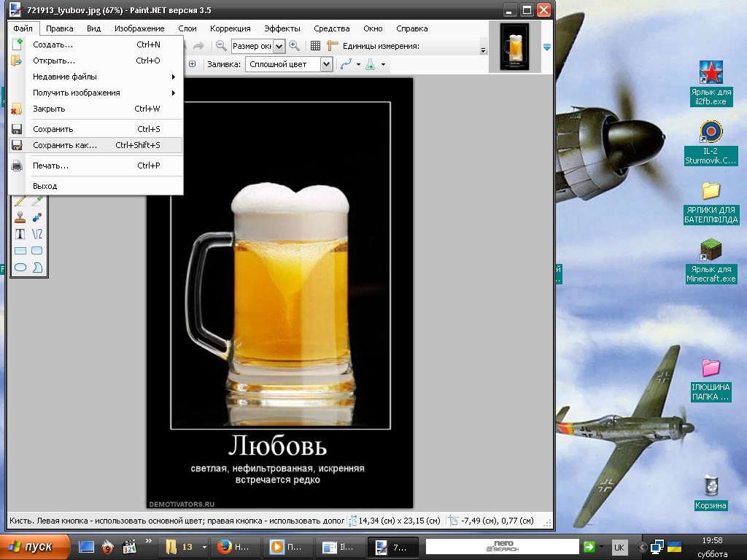Screen dimensions: 747x560
Task: Click the zoom in magnifier icon
Action: [x=294, y=46]
